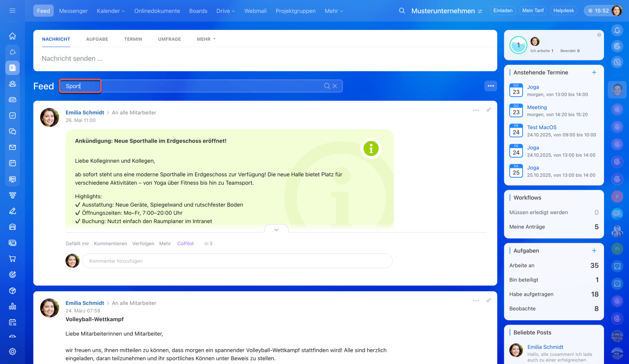The width and height of the screenshot is (629, 364).
Task: Select the AUFGABE composer tab
Action: [97, 39]
